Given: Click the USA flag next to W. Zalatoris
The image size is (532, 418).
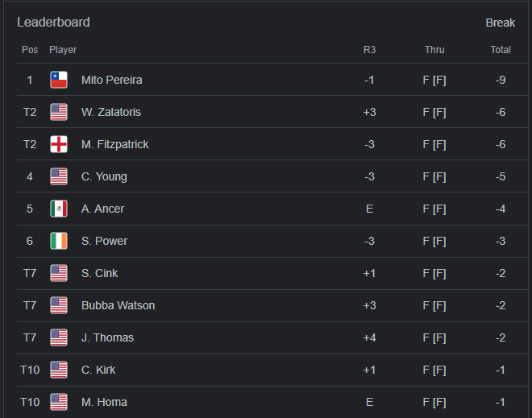Looking at the screenshot, I should click(59, 112).
